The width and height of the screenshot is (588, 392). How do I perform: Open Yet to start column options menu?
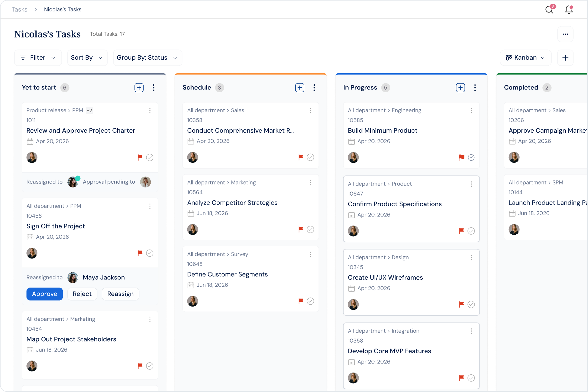pyautogui.click(x=154, y=88)
